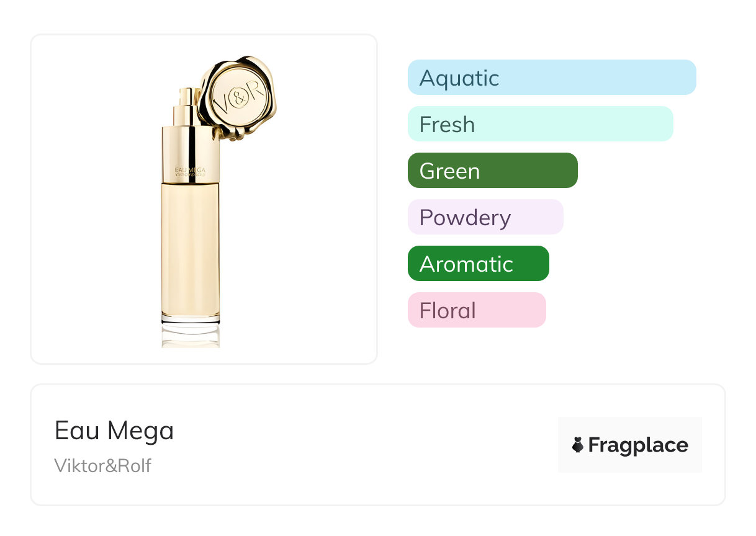Click the Fragplace bottle logo icon
Image resolution: width=756 pixels, height=536 pixels.
(578, 445)
